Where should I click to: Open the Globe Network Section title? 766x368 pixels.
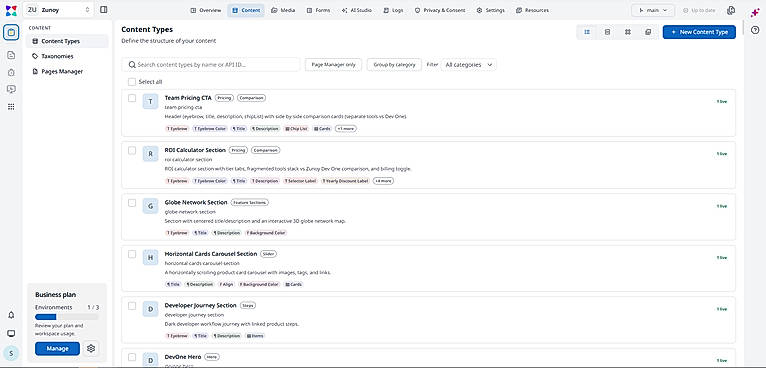[196, 202]
